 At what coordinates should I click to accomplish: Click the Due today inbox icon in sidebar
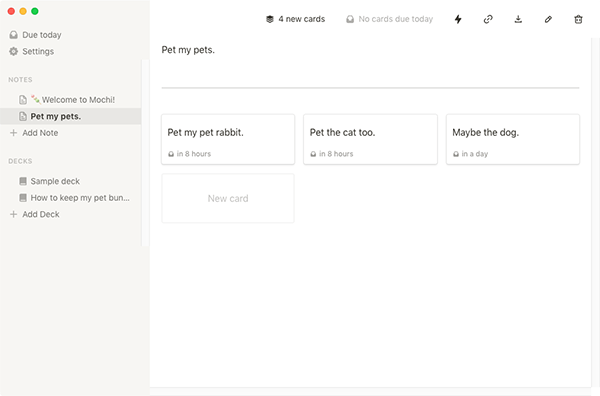click(13, 35)
